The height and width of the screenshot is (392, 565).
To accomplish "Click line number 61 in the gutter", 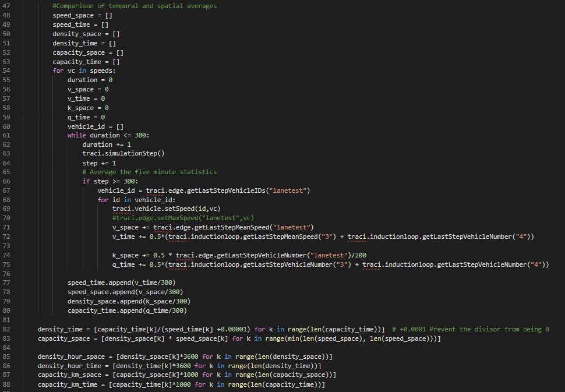I will coord(6,136).
